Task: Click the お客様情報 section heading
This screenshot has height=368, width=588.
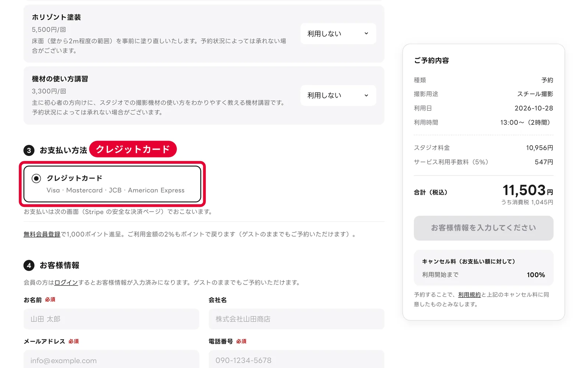Action: (x=60, y=265)
